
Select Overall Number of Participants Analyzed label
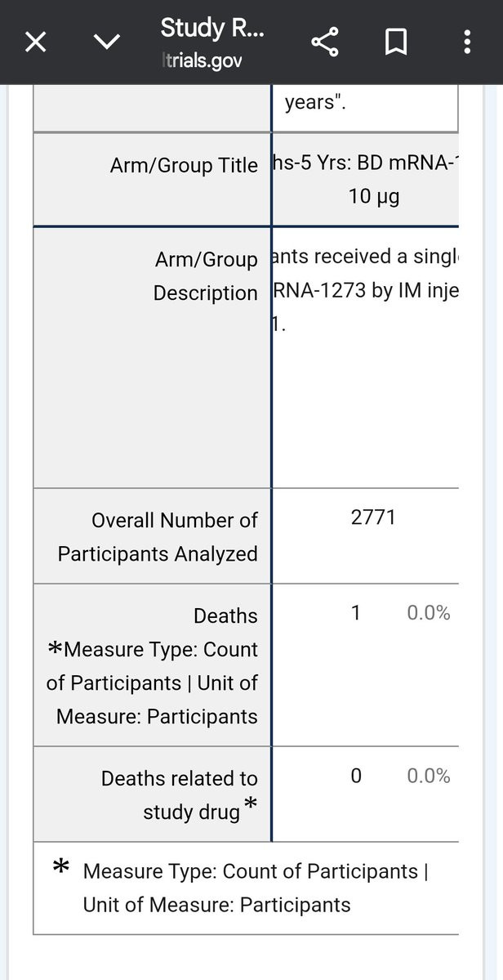coord(158,536)
